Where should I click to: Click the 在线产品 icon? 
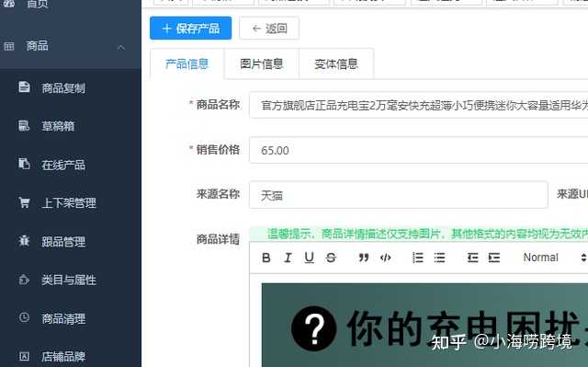click(x=24, y=164)
